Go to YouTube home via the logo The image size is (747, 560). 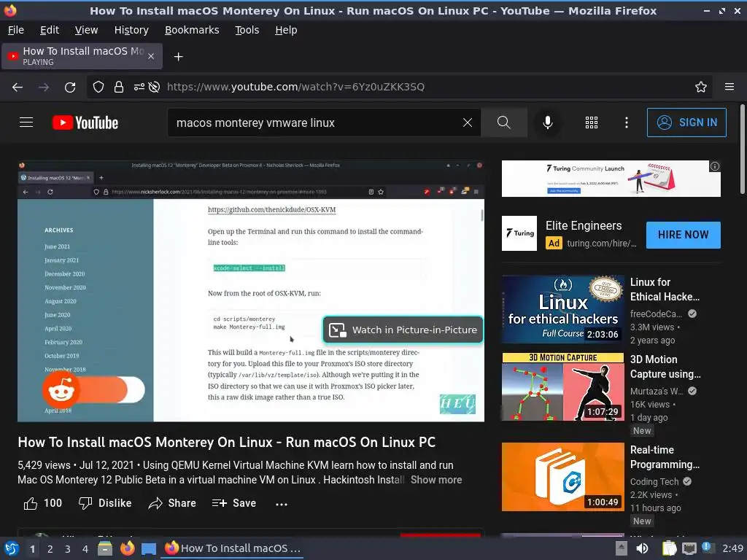click(x=85, y=122)
